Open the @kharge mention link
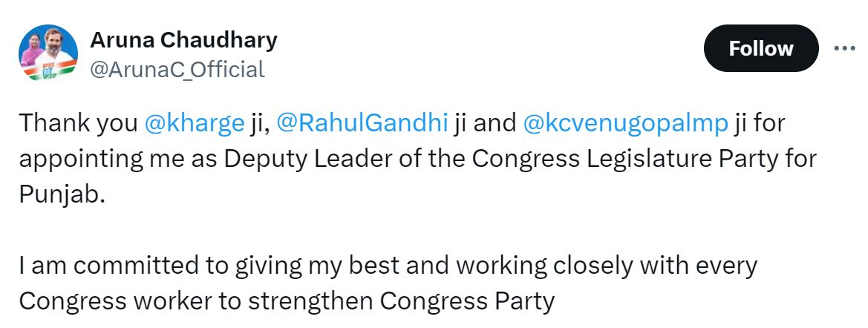 coord(194,123)
